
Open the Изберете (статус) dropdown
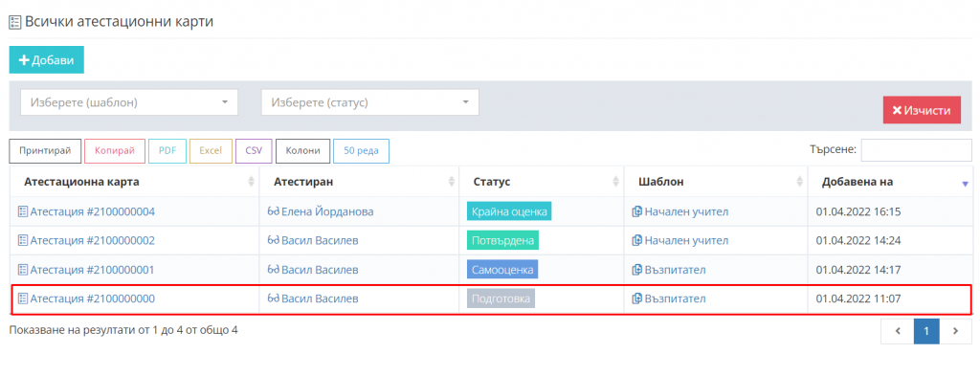(370, 102)
